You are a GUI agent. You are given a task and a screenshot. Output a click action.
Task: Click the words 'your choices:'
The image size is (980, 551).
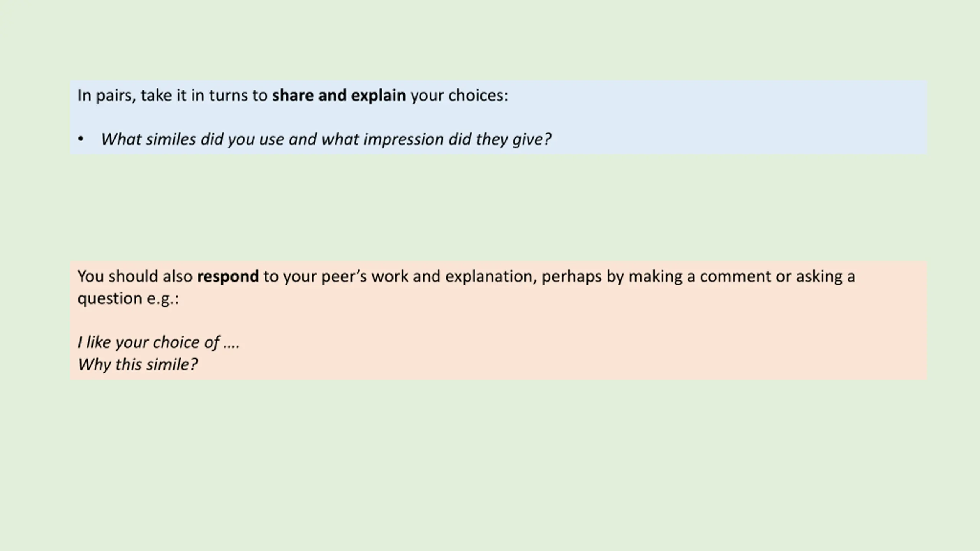tap(459, 96)
